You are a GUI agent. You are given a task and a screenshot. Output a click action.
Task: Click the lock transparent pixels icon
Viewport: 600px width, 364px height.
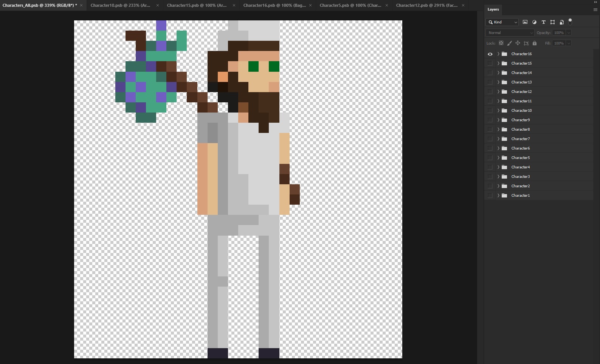501,43
